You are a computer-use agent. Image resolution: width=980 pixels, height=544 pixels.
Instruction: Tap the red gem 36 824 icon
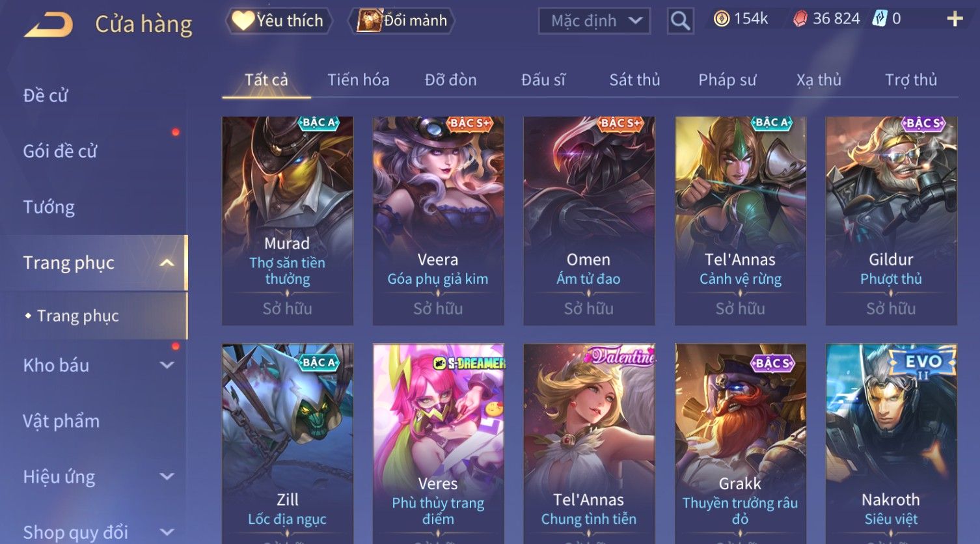800,19
